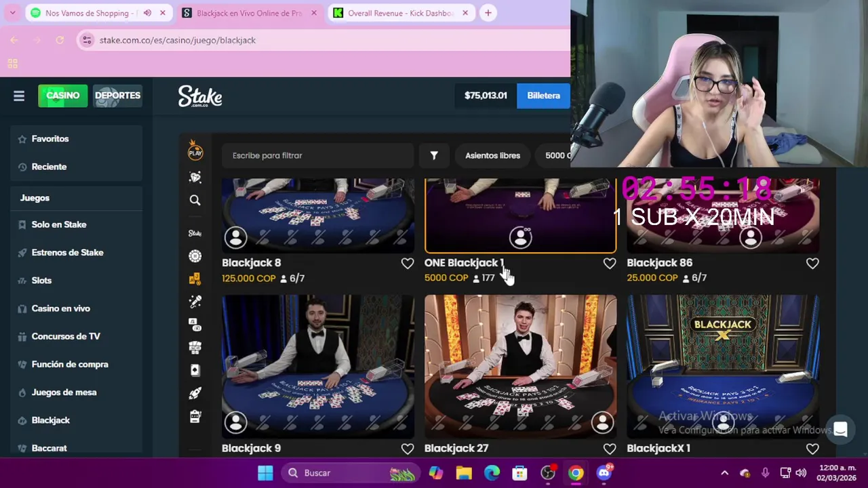Viewport: 868px width, 488px height.
Task: Open search magnifier in the provider strip
Action: point(195,200)
